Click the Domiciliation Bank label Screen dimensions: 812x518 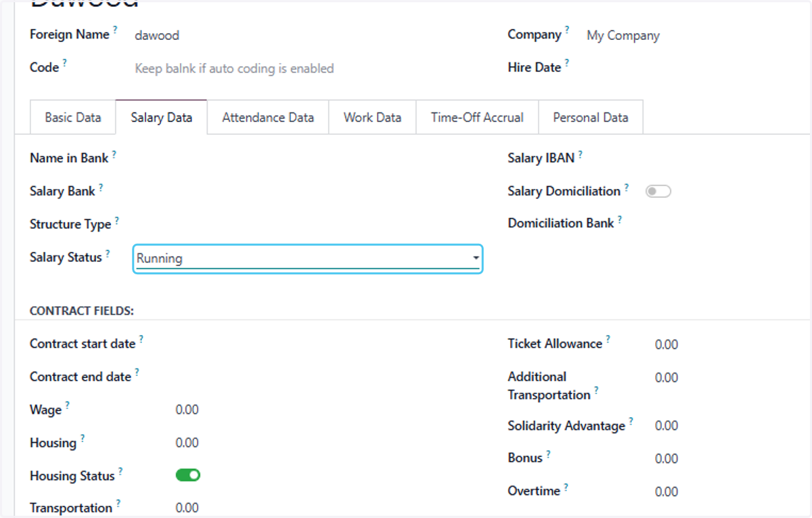(x=561, y=223)
